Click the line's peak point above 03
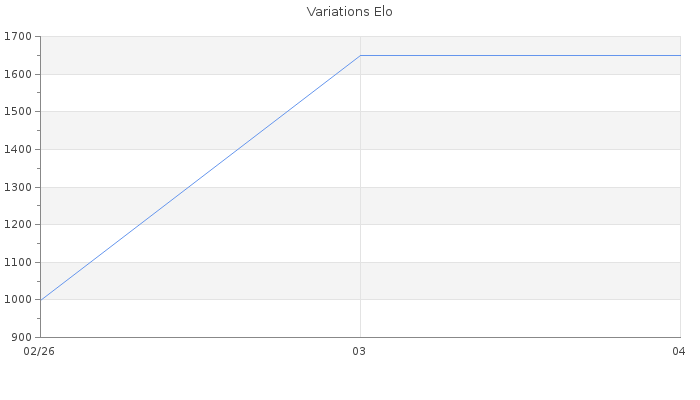Viewport: 700px width, 400px height. tap(360, 55)
